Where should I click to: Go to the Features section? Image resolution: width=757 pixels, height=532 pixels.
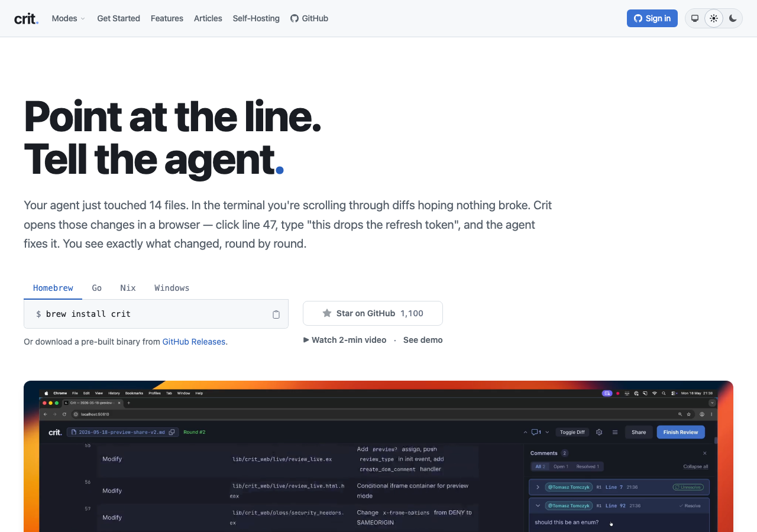(167, 18)
